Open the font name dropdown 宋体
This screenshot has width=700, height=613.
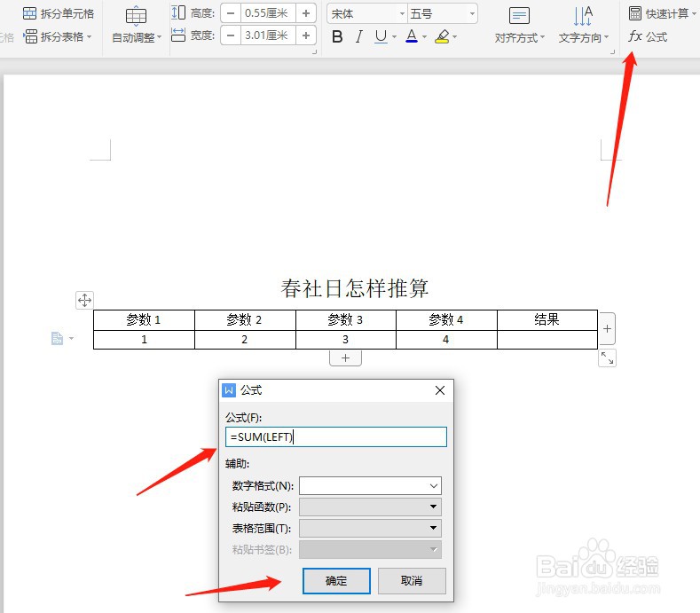click(367, 14)
